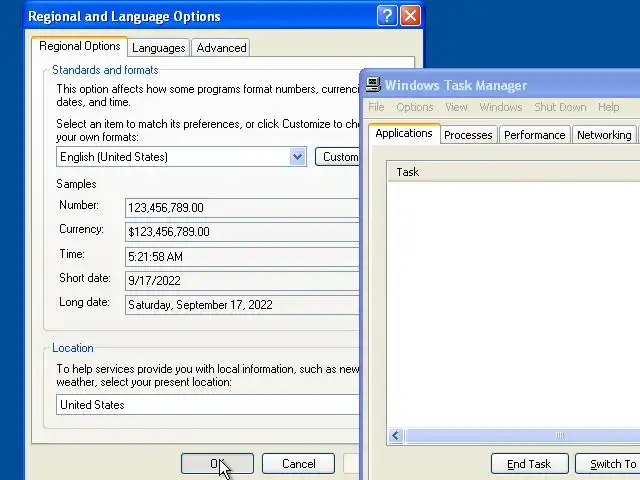Screen dimensions: 640x480
Task: Click Cancel in Regional Options dialog
Action: click(x=298, y=464)
